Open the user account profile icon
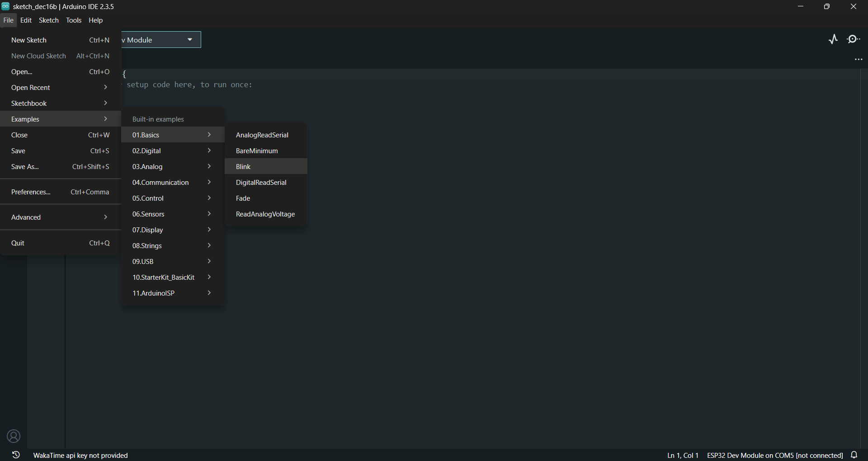868x461 pixels. 14,436
